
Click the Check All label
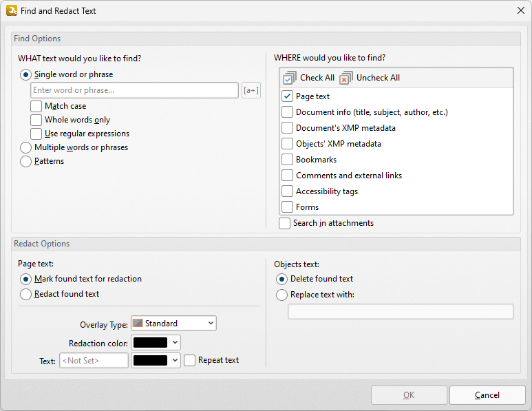317,78
